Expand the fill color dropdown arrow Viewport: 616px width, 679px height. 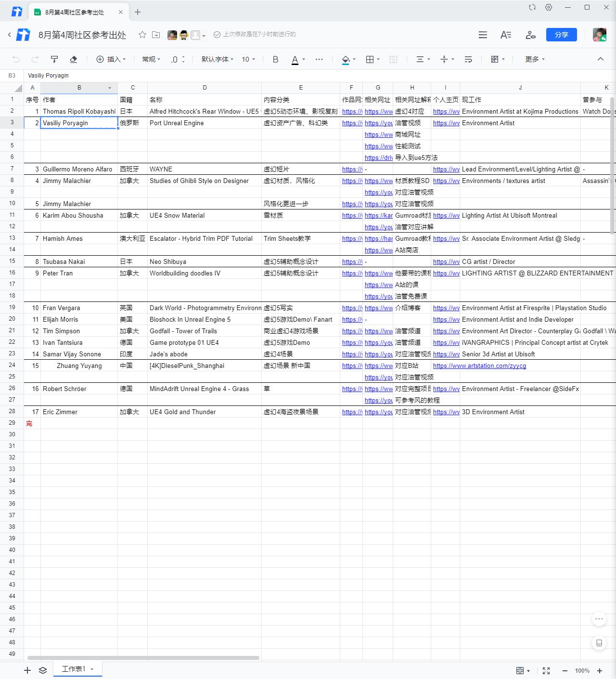pos(354,59)
